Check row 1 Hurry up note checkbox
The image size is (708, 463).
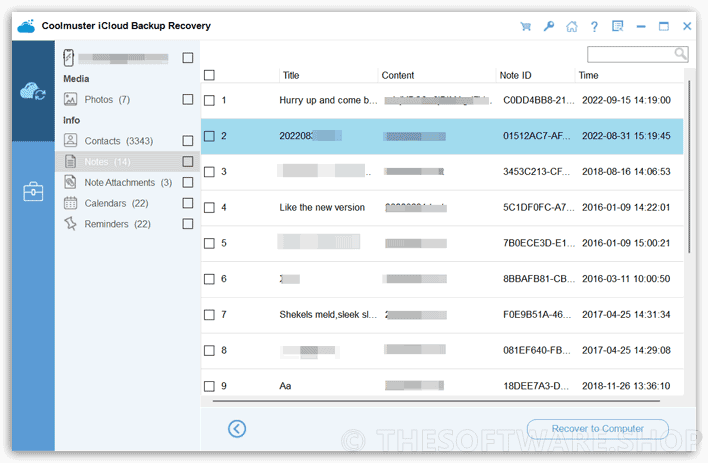(209, 100)
